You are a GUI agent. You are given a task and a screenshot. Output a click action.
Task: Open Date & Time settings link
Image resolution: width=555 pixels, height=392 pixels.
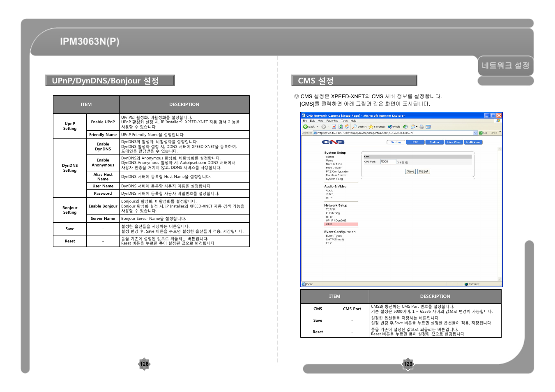[334, 164]
